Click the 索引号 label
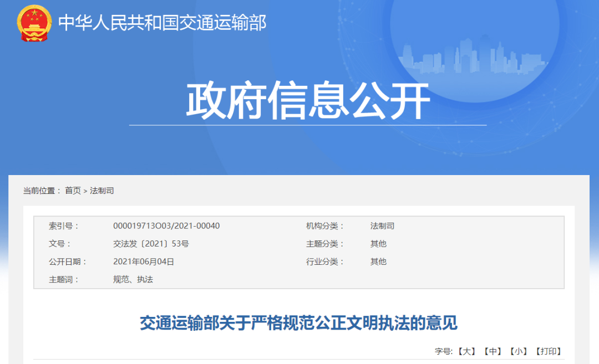The height and width of the screenshot is (364, 599). [x=63, y=226]
